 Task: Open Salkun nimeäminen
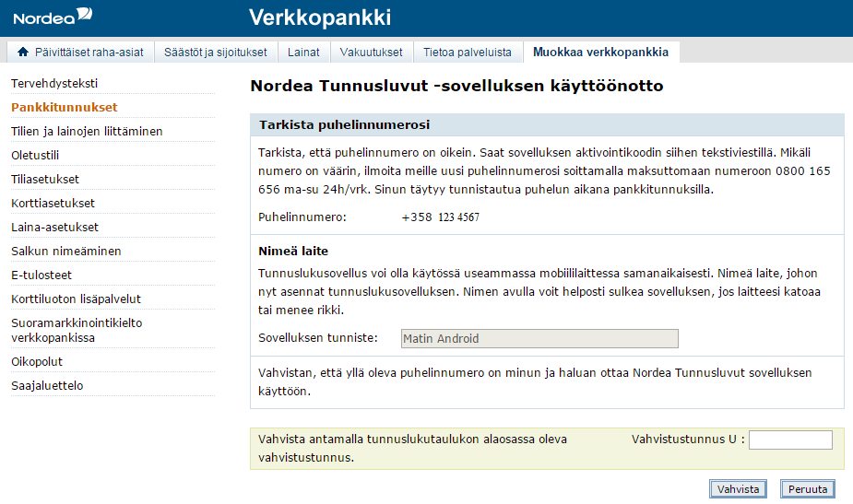click(x=65, y=251)
